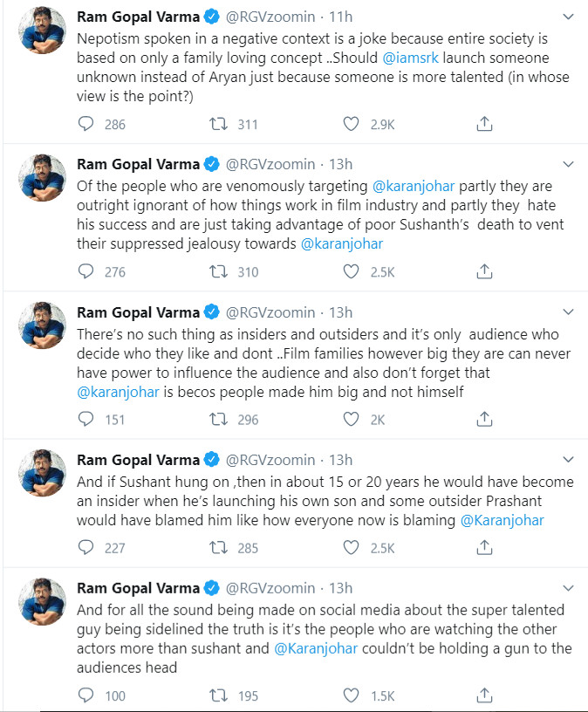Viewport: 588px width, 712px height.
Task: Retweet the tweet with 195 retweets
Action: (218, 695)
